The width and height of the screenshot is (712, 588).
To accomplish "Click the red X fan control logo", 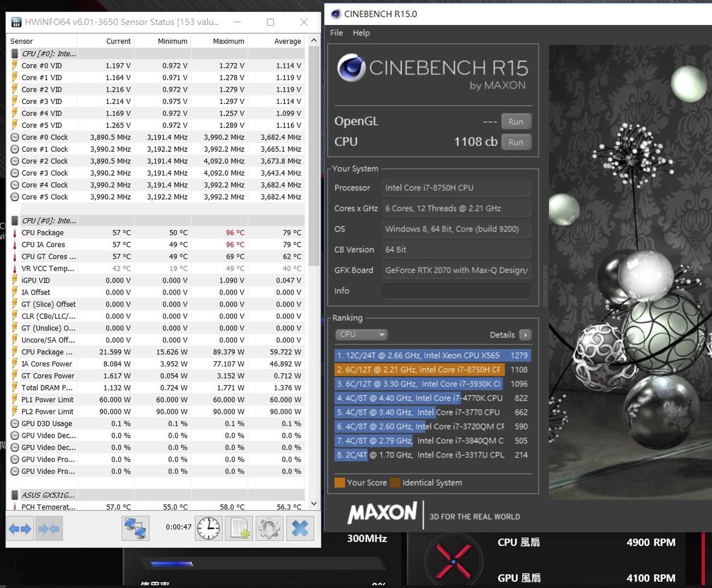I will click(453, 561).
